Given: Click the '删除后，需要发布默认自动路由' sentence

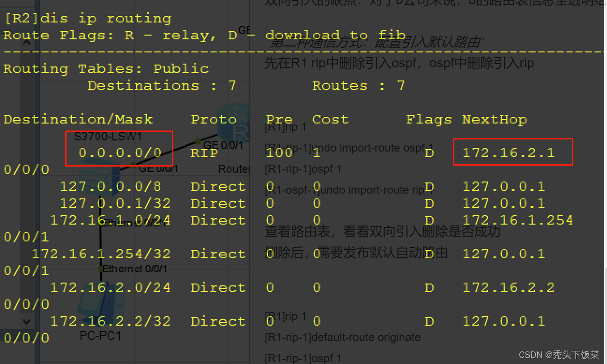Looking at the screenshot, I should pos(356,253).
